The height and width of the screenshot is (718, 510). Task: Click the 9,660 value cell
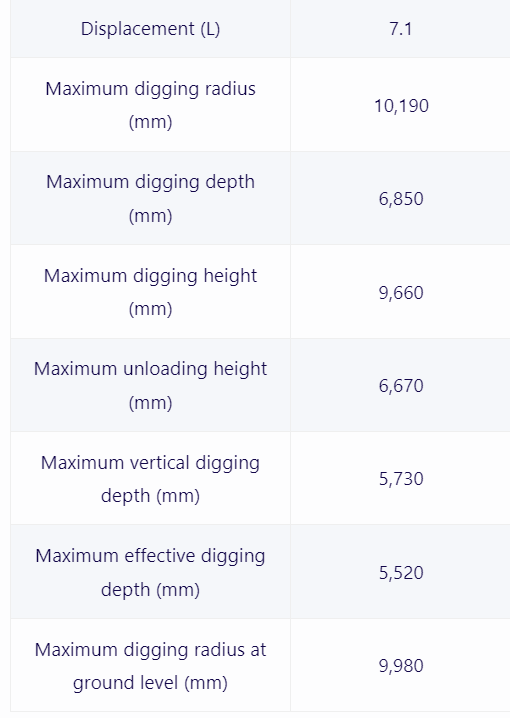click(x=401, y=292)
